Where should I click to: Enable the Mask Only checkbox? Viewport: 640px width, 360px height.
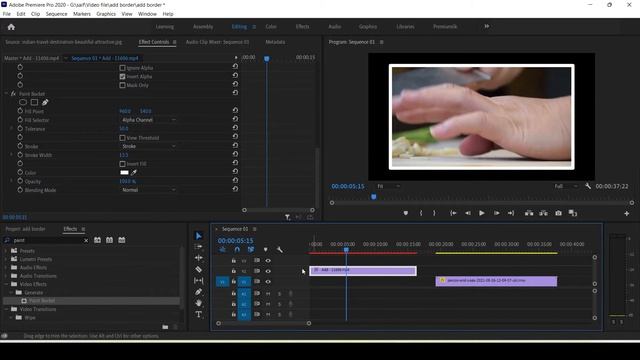pos(122,85)
